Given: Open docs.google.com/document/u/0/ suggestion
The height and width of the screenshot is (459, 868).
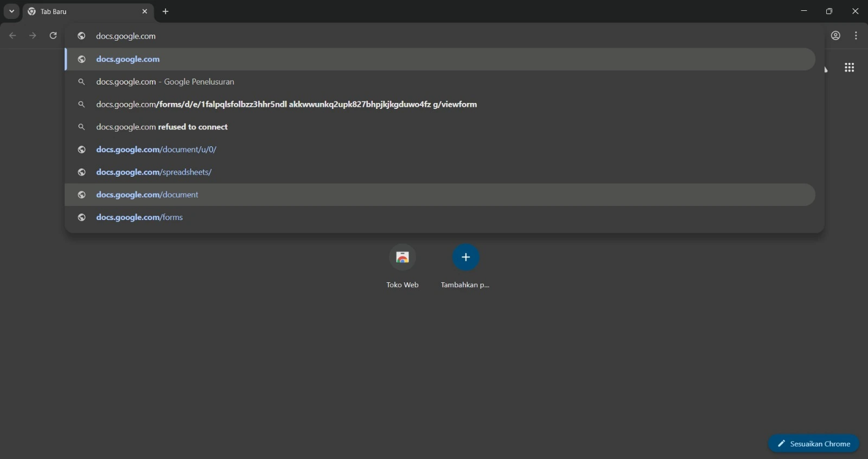Looking at the screenshot, I should (x=156, y=150).
